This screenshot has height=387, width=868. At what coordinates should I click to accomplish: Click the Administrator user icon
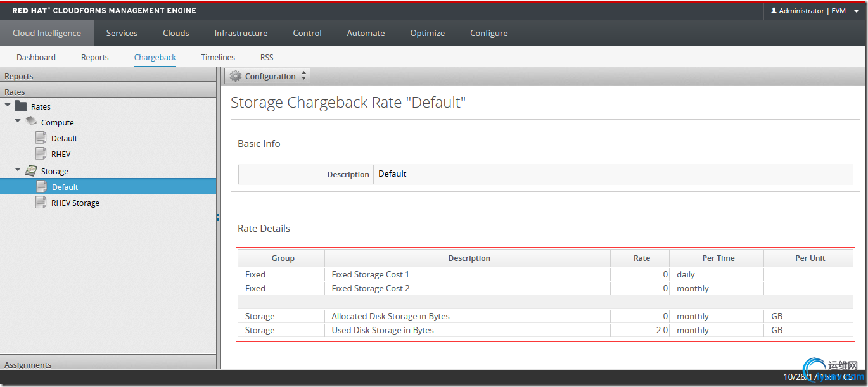coord(774,11)
